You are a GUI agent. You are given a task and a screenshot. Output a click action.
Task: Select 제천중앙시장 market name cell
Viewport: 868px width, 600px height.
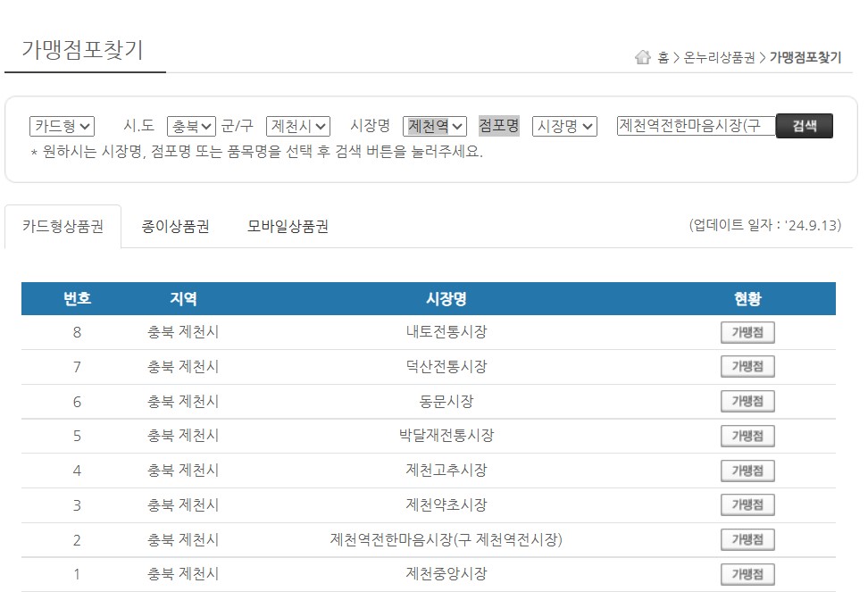[447, 574]
